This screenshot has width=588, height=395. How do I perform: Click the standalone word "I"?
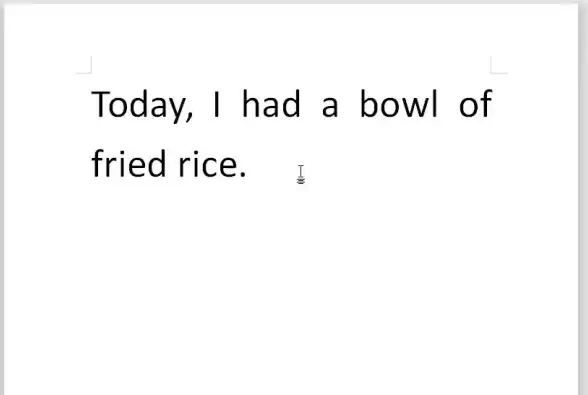[x=216, y=104]
